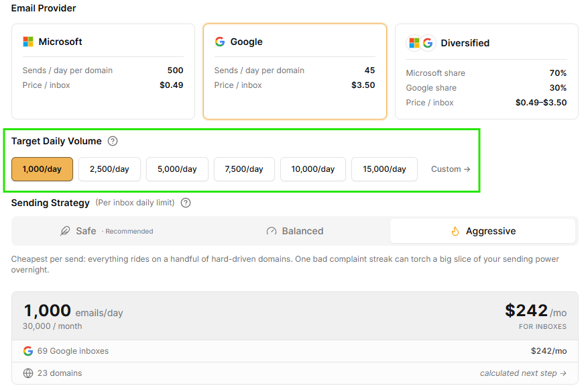This screenshot has height=390, width=588.
Task: Click the Microsoft sends per day '500' value
Action: [175, 70]
